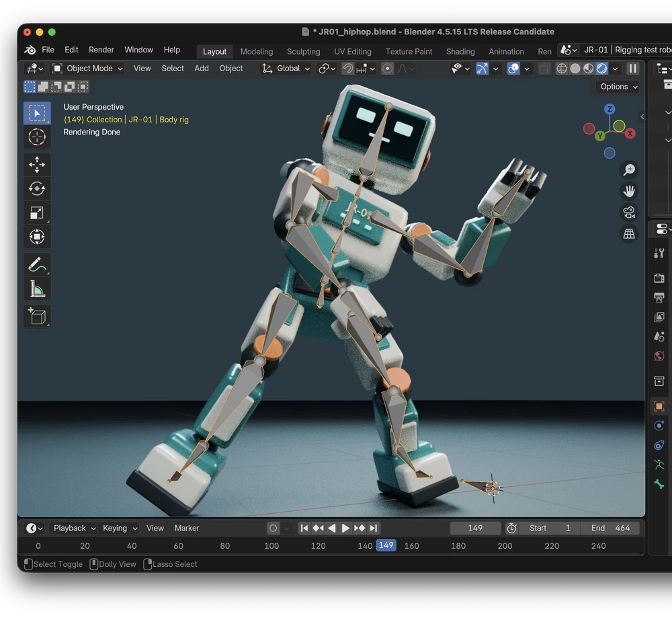Toggle proportional editing circle icon
Image resolution: width=672 pixels, height=618 pixels.
(x=388, y=69)
